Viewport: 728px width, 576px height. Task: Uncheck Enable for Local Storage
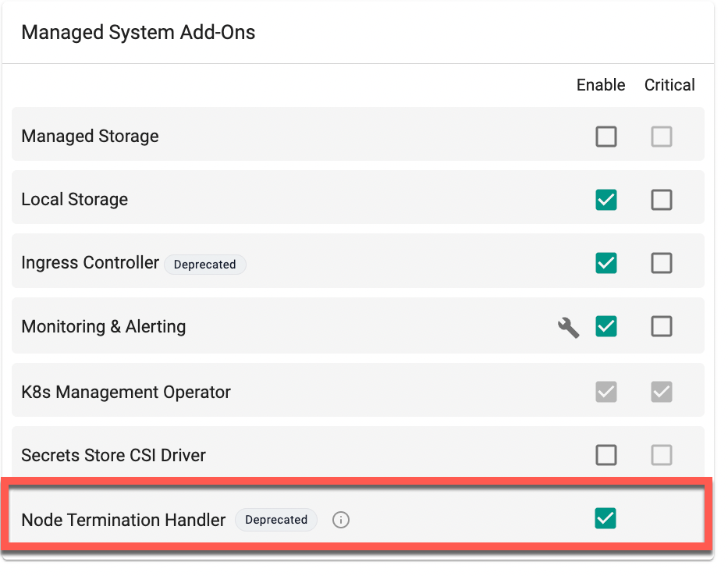(605, 200)
